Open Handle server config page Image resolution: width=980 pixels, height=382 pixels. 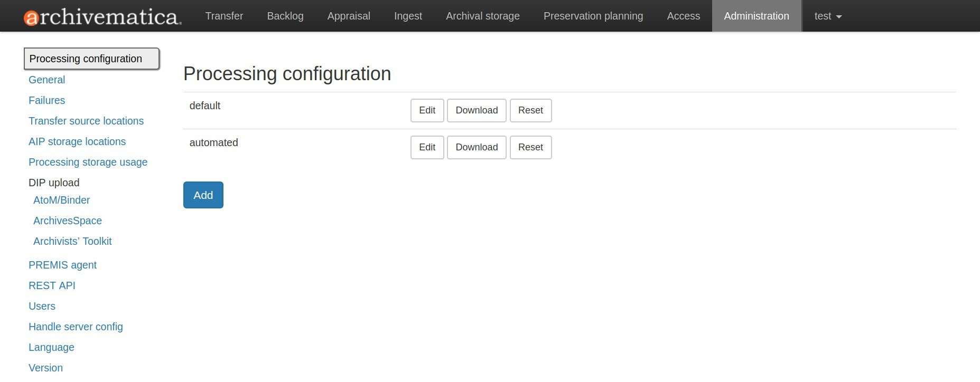pos(76,327)
